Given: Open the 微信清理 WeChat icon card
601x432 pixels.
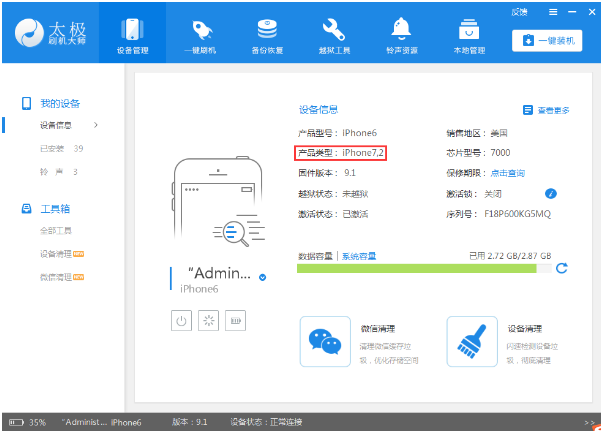Looking at the screenshot, I should tap(325, 342).
